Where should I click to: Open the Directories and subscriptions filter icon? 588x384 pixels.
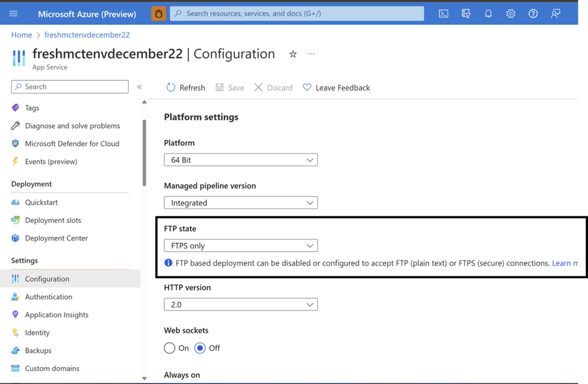(x=466, y=14)
